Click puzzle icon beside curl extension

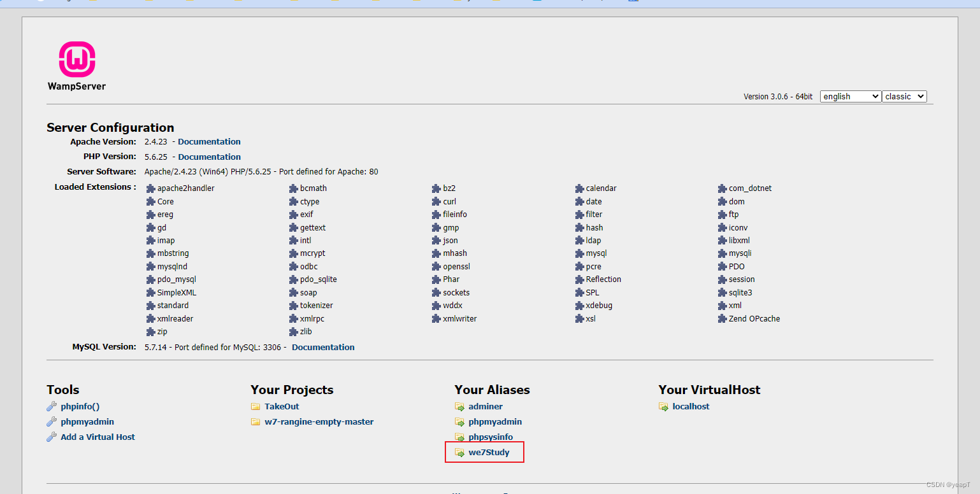(x=436, y=202)
